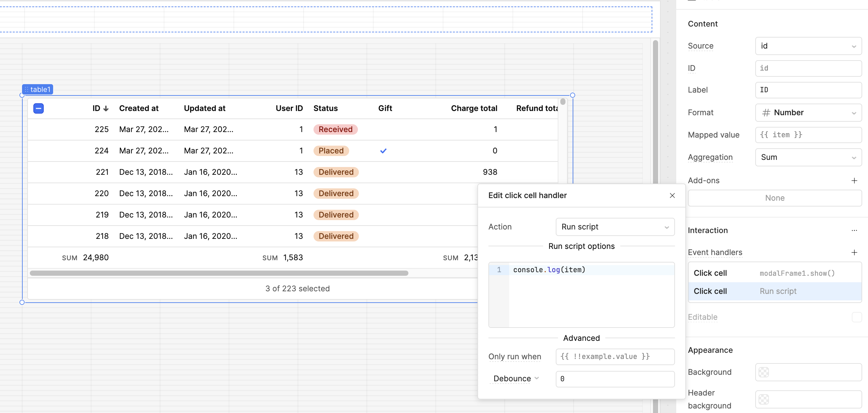Open the Action dropdown showing Run script
Image resolution: width=868 pixels, height=413 pixels.
615,227
